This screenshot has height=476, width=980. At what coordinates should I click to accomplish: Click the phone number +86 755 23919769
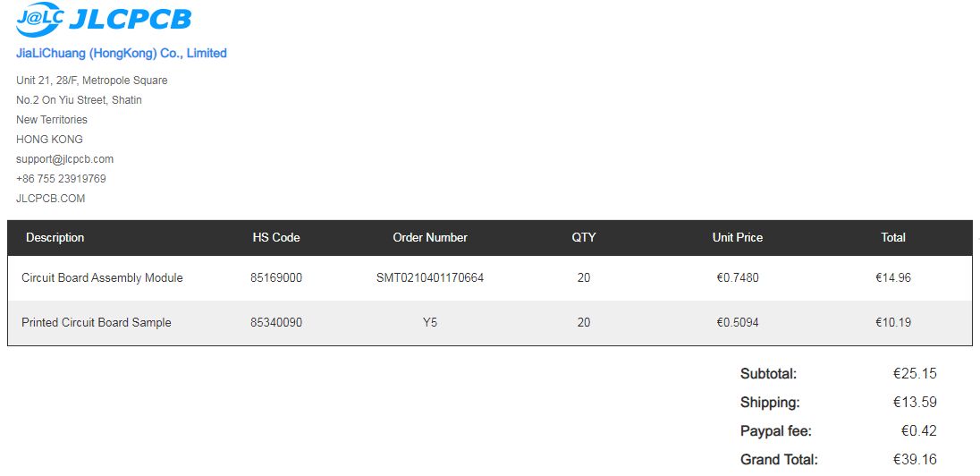point(61,178)
